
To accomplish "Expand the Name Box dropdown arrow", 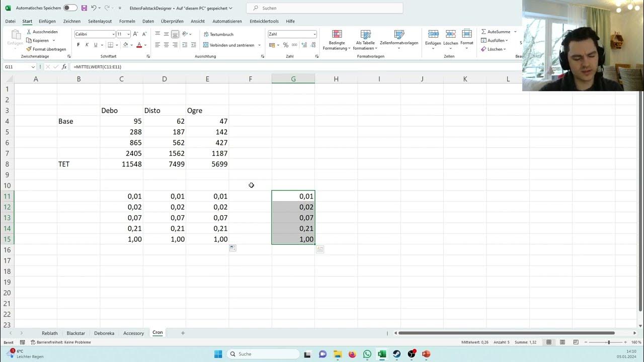I will pos(33,67).
